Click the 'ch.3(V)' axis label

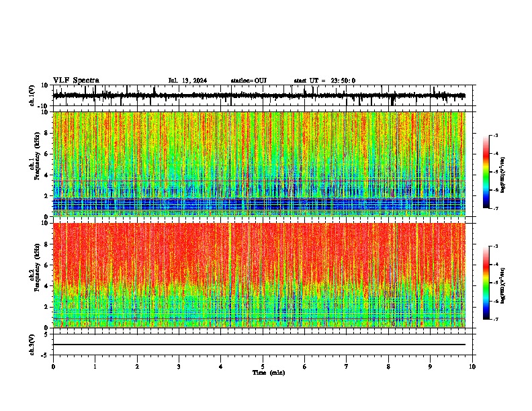32,345
